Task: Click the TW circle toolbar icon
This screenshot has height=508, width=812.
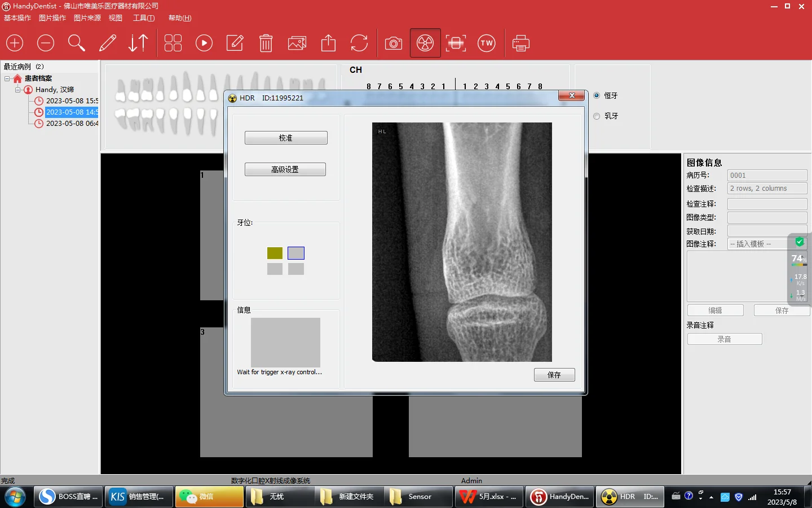Action: pos(487,43)
